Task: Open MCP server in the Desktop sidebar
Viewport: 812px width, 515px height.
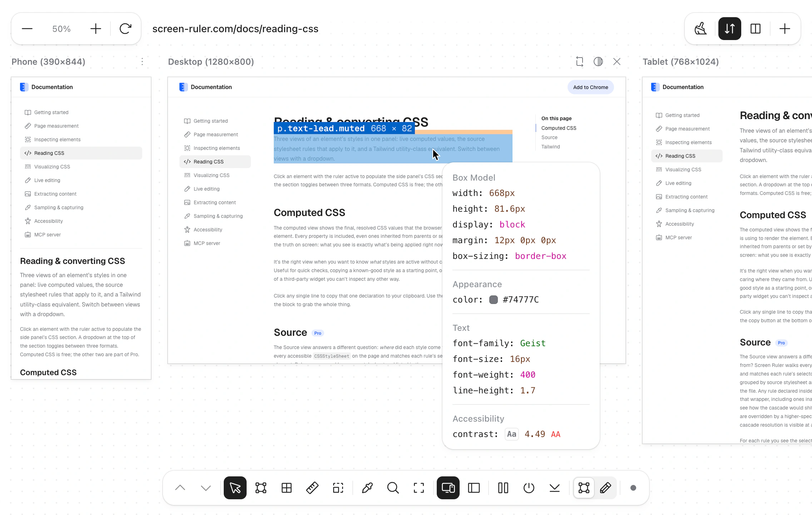Action: point(215,243)
